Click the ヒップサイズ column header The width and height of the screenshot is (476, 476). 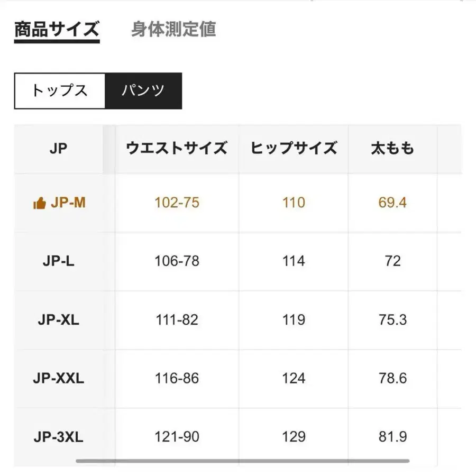point(293,149)
